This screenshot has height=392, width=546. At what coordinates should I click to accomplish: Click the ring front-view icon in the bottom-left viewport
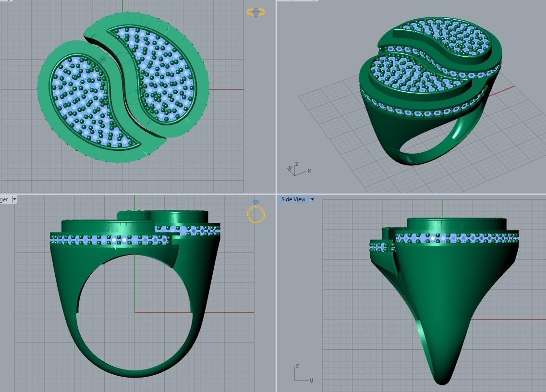point(256,211)
